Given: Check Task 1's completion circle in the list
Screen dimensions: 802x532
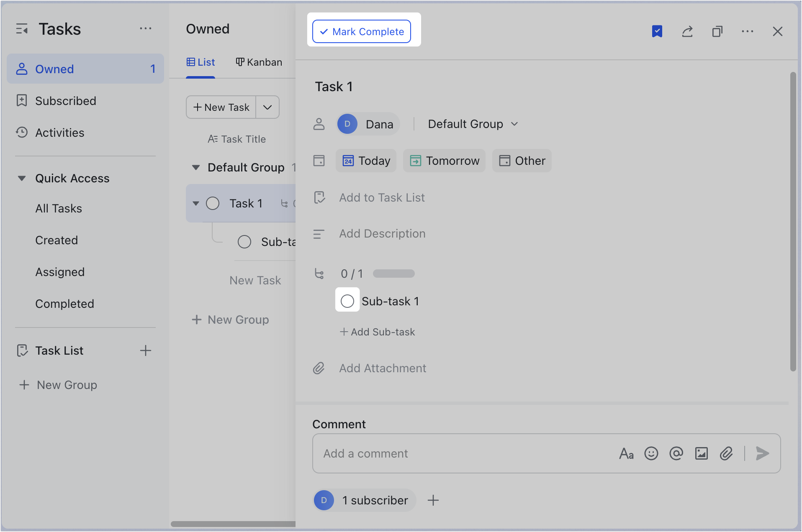Looking at the screenshot, I should point(213,203).
